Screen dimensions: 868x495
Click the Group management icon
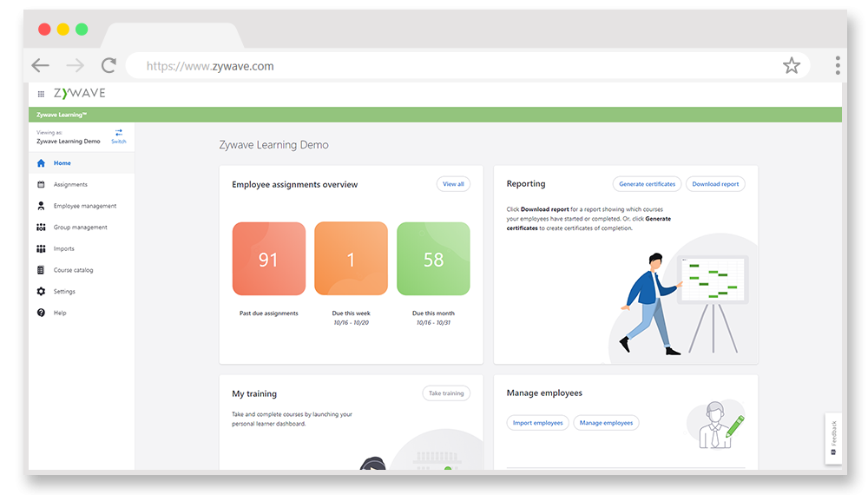pyautogui.click(x=41, y=227)
